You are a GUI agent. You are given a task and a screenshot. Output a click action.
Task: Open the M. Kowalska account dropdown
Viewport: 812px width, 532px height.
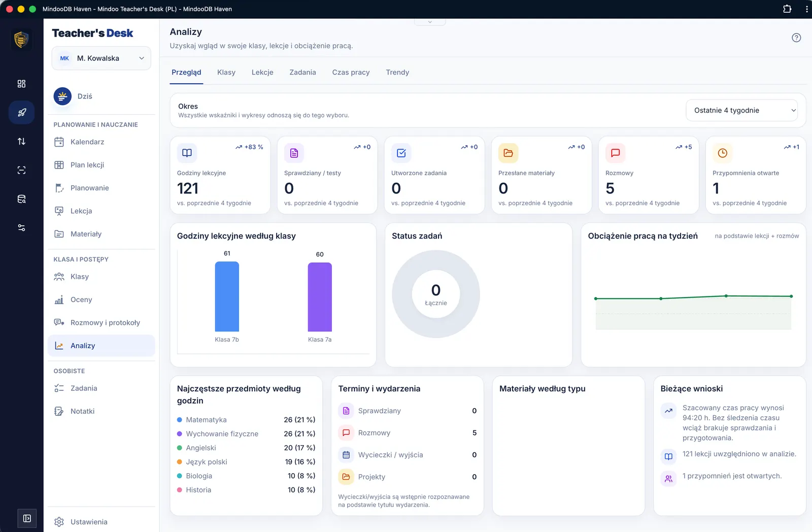[x=101, y=58]
